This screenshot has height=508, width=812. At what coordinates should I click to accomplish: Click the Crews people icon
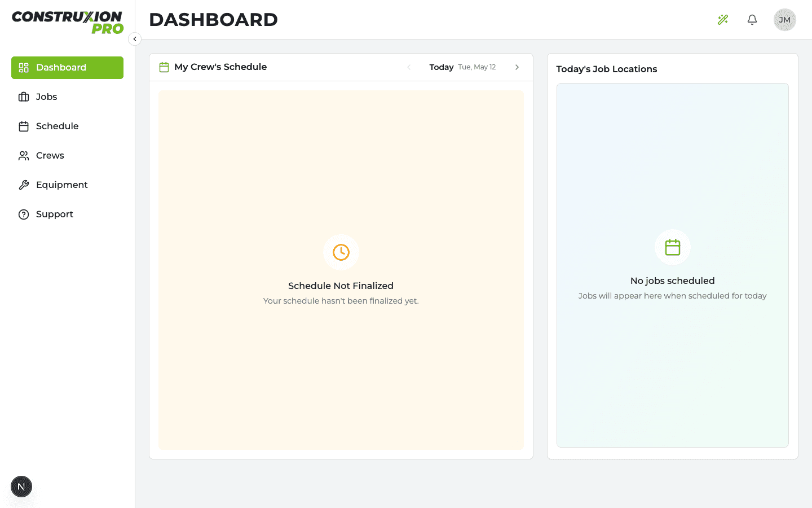pyautogui.click(x=24, y=156)
